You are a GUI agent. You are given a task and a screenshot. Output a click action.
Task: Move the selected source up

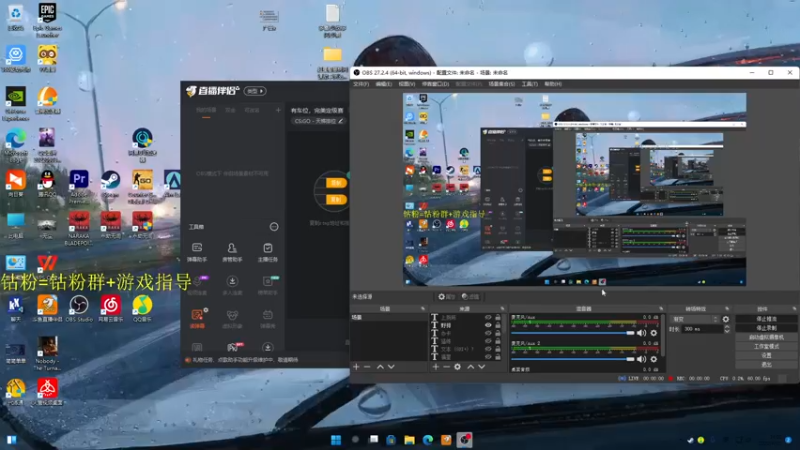470,366
